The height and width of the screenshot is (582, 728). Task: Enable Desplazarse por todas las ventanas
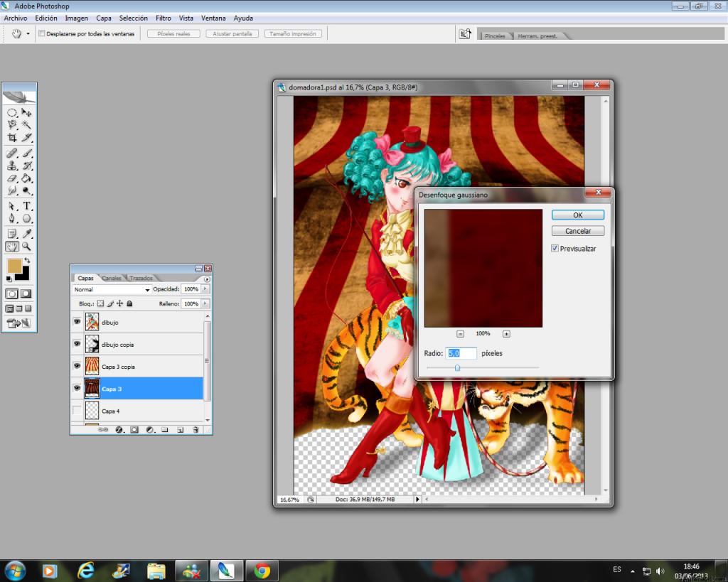[x=42, y=33]
